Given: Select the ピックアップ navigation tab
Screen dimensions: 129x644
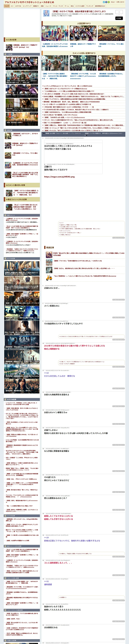Looking at the screenshot, I should (27, 6).
